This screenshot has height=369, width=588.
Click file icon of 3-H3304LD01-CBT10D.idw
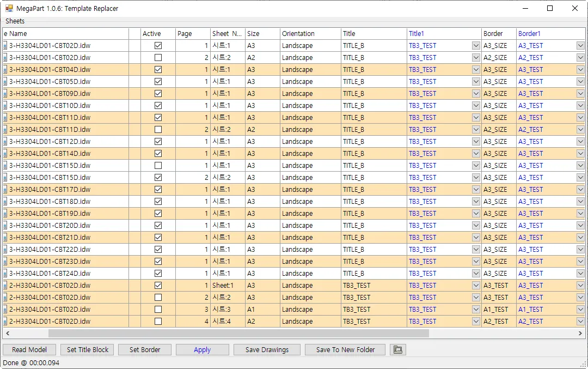[5, 106]
